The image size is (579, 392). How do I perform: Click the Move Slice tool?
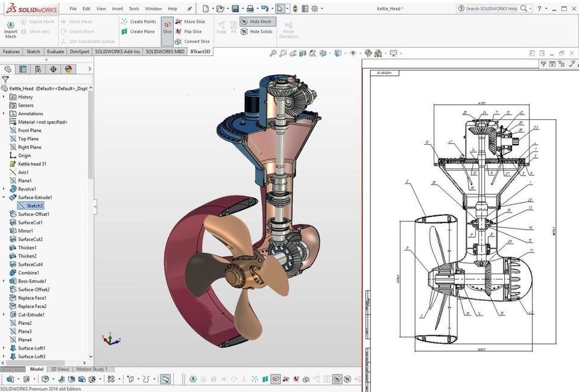tap(190, 21)
